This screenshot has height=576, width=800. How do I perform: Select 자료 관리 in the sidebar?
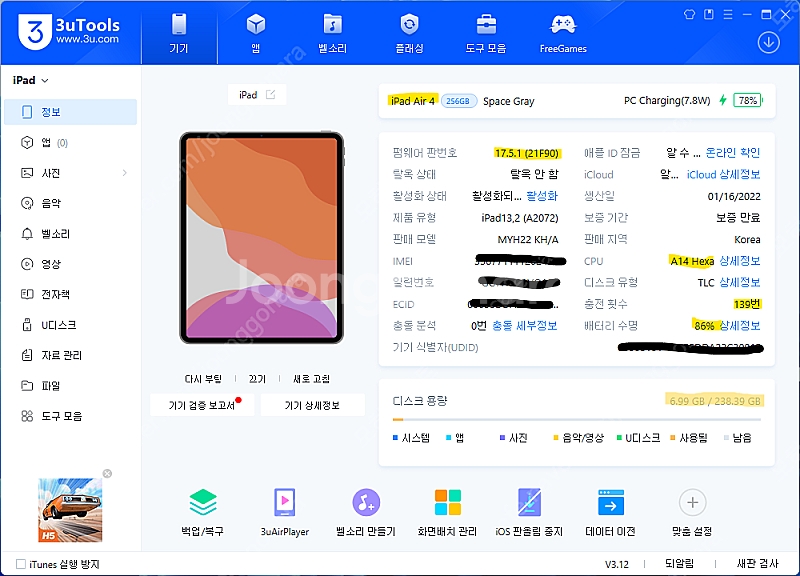pos(70,355)
